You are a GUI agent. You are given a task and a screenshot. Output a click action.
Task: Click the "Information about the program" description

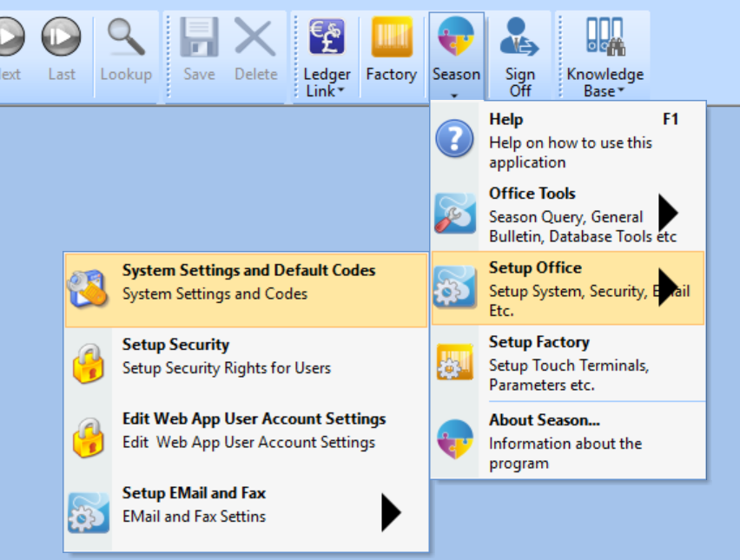tap(565, 453)
